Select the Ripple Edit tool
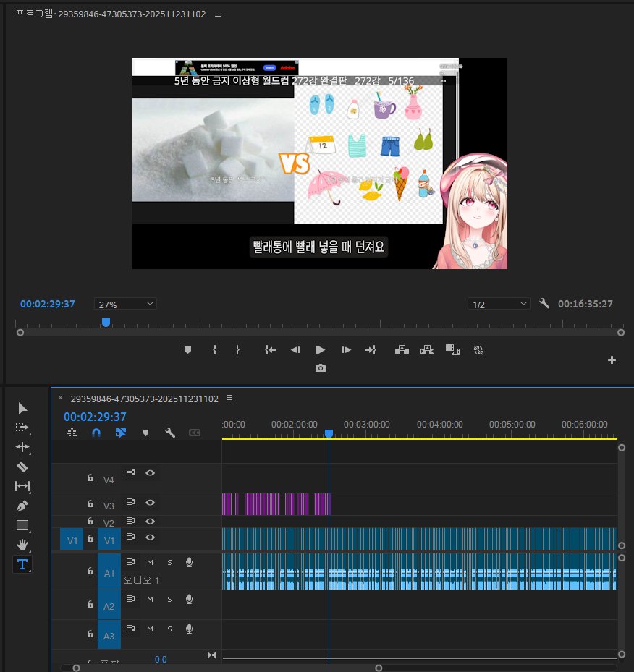 click(x=22, y=447)
